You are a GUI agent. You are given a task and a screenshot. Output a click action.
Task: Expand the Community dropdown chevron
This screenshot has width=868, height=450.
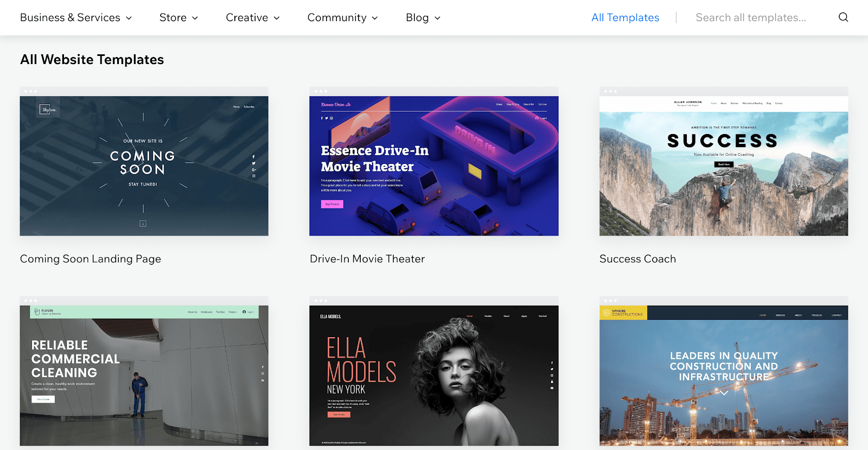pos(375,18)
